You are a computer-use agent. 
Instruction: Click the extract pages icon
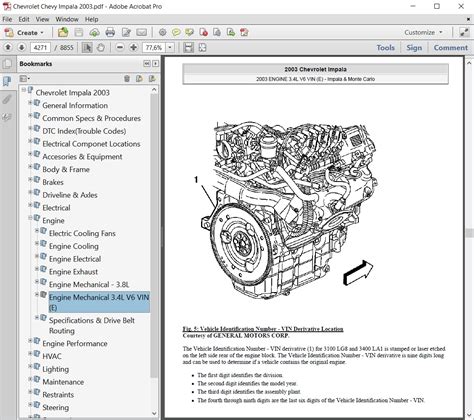(x=217, y=32)
